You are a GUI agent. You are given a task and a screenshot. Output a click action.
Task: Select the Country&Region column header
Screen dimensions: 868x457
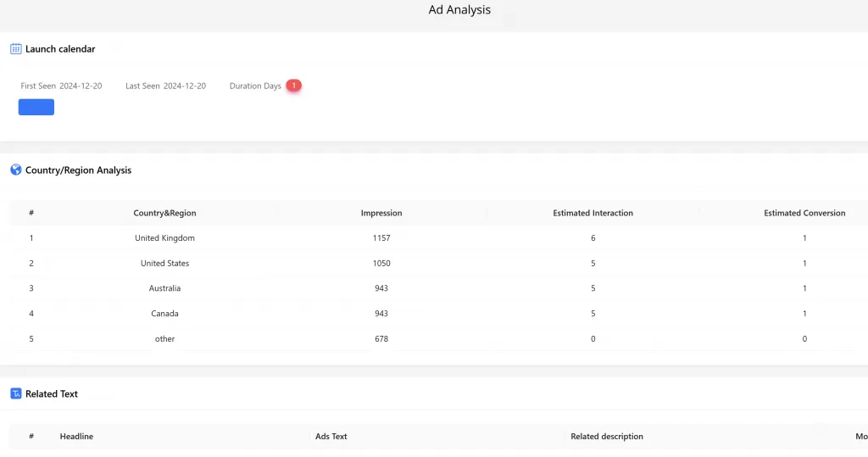click(x=164, y=213)
